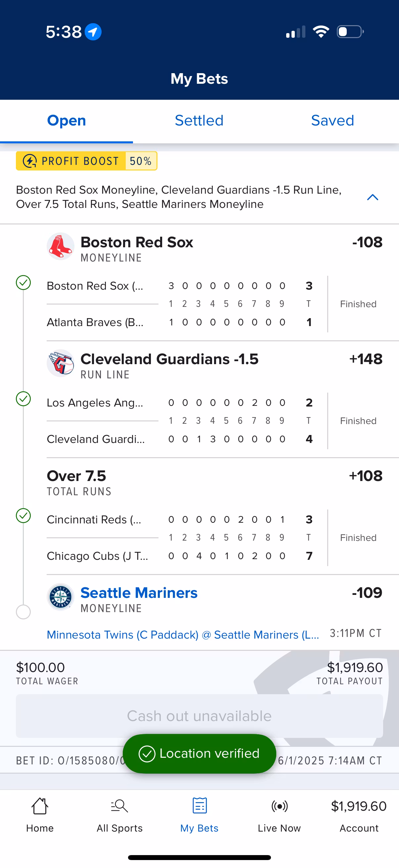This screenshot has height=868, width=399.
Task: Open All Sports search icon
Action: point(119,806)
